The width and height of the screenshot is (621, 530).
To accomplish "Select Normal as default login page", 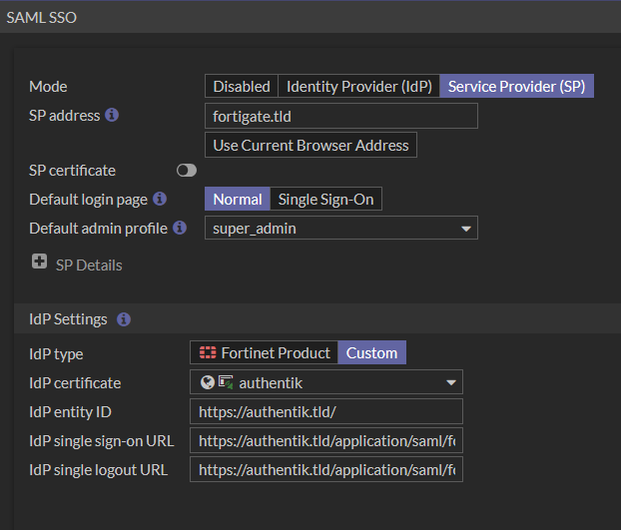I will 237,199.
